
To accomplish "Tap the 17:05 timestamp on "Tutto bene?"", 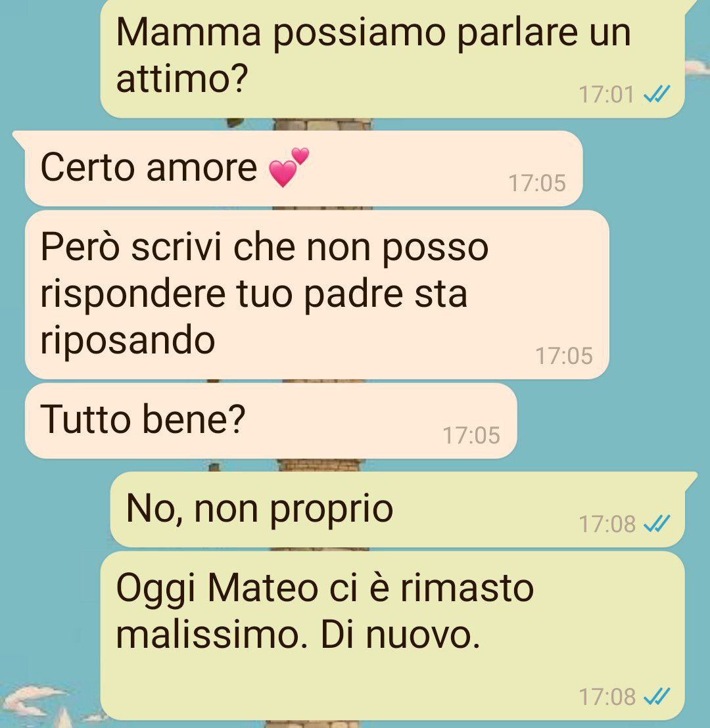I will (471, 436).
